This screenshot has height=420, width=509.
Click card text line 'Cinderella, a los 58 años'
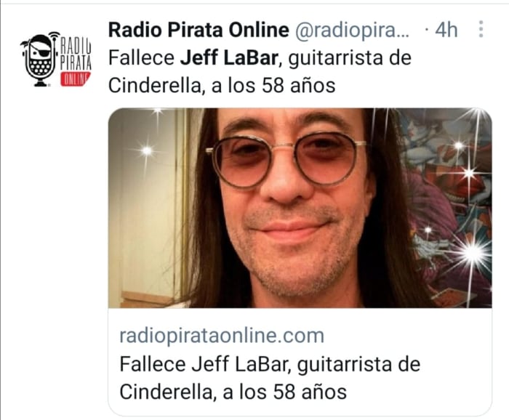coord(233,392)
